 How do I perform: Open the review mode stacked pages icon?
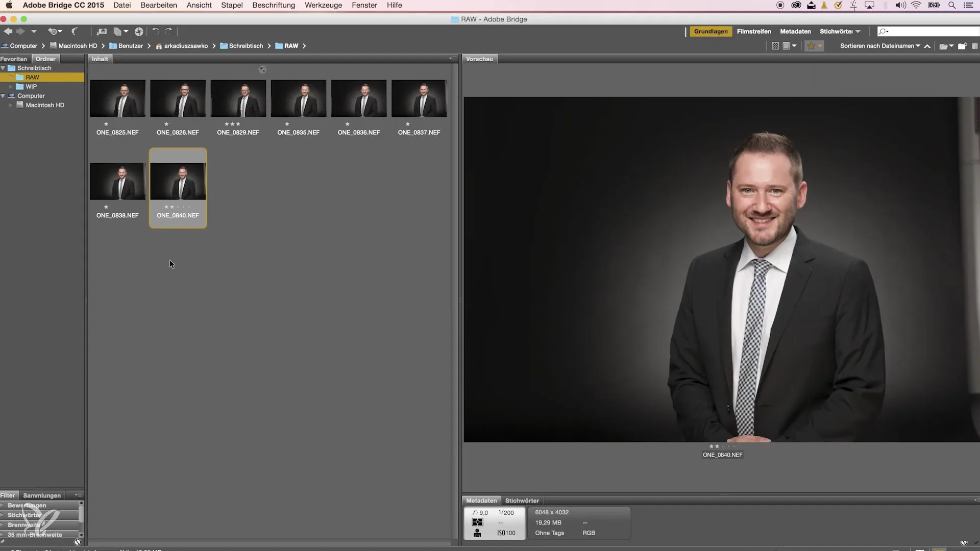[120, 32]
